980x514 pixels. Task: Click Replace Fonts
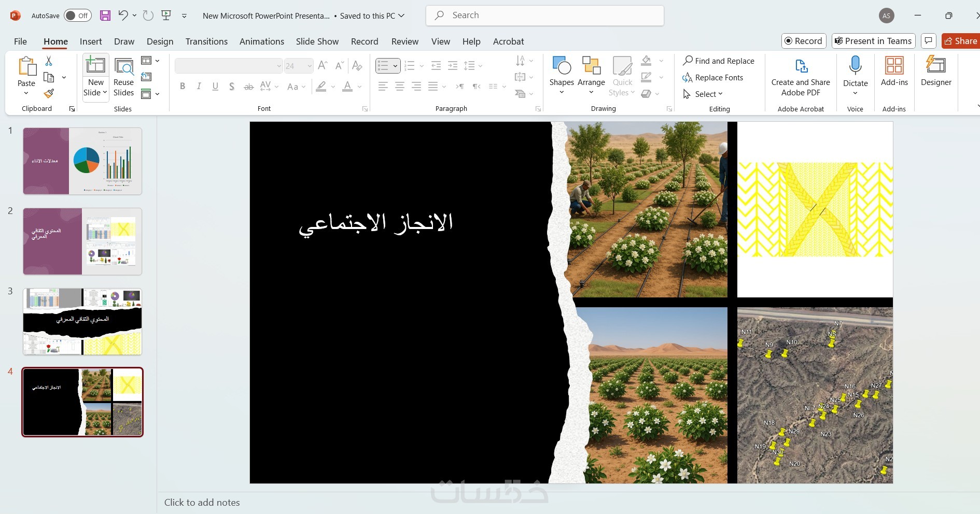click(713, 77)
